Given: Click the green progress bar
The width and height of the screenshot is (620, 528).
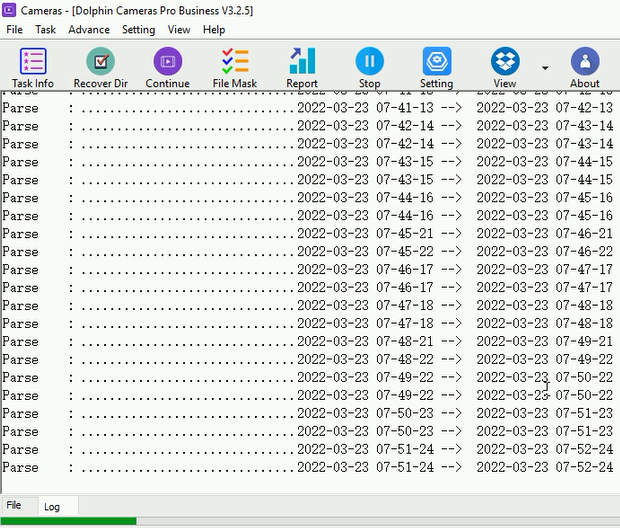Looking at the screenshot, I should pos(69,521).
